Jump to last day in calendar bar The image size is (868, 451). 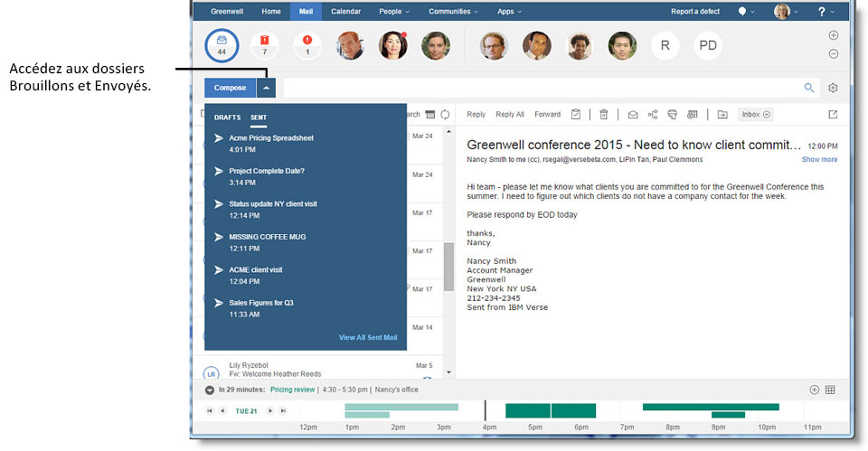click(283, 410)
